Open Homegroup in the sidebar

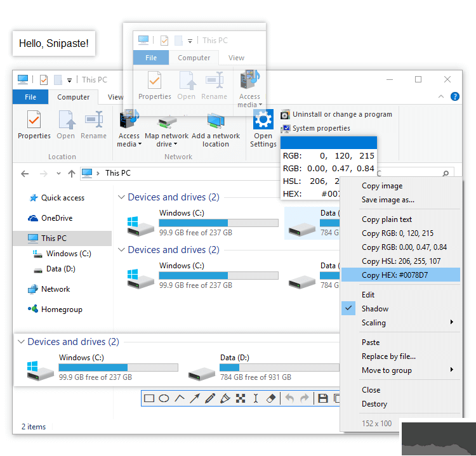tap(62, 309)
